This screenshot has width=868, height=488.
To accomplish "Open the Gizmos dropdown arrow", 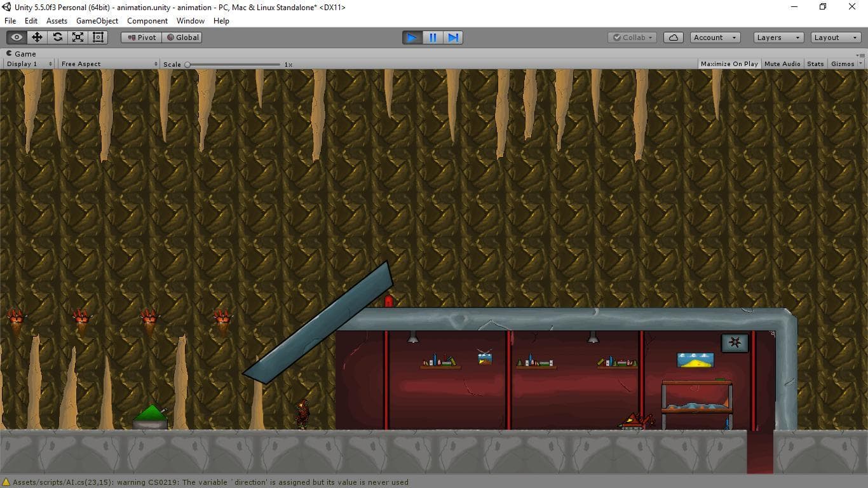I will [861, 64].
